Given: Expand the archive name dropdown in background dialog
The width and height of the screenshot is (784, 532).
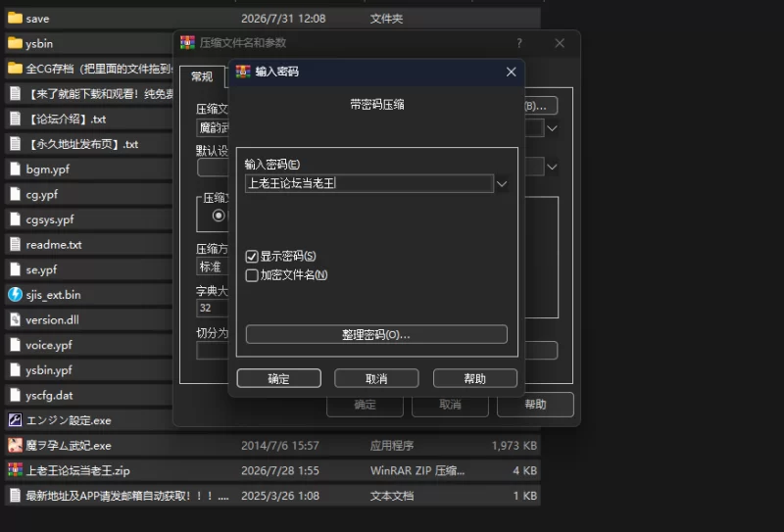Looking at the screenshot, I should (x=552, y=128).
